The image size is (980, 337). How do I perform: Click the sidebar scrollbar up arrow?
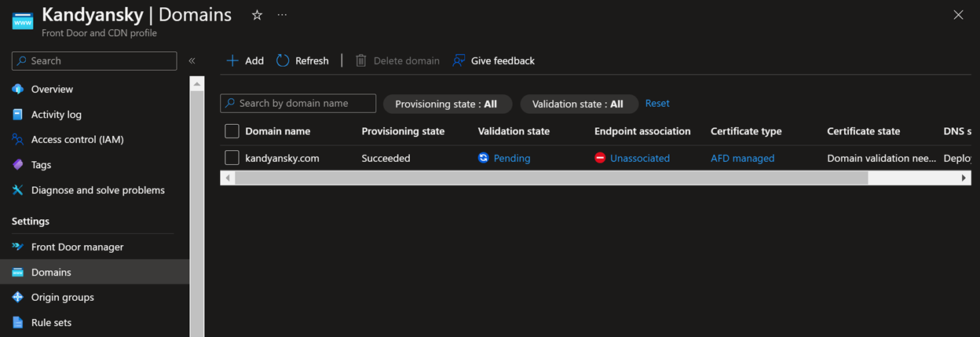click(x=197, y=83)
